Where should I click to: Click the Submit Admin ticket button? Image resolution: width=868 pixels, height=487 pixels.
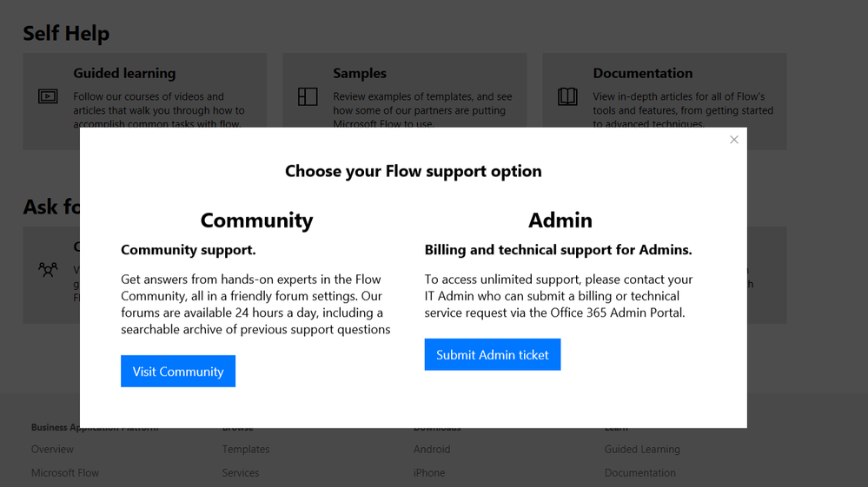pos(492,354)
